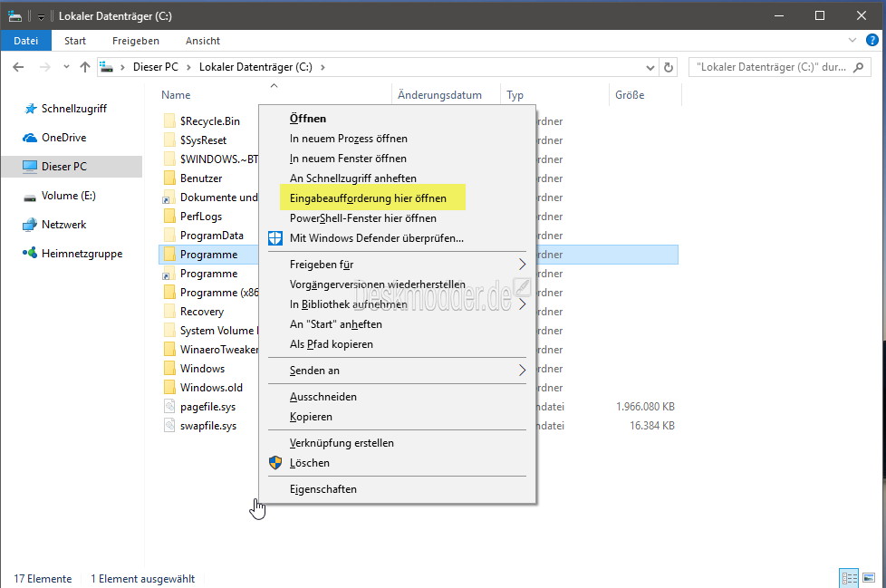Switch to the Start ribbon tab

[75, 41]
